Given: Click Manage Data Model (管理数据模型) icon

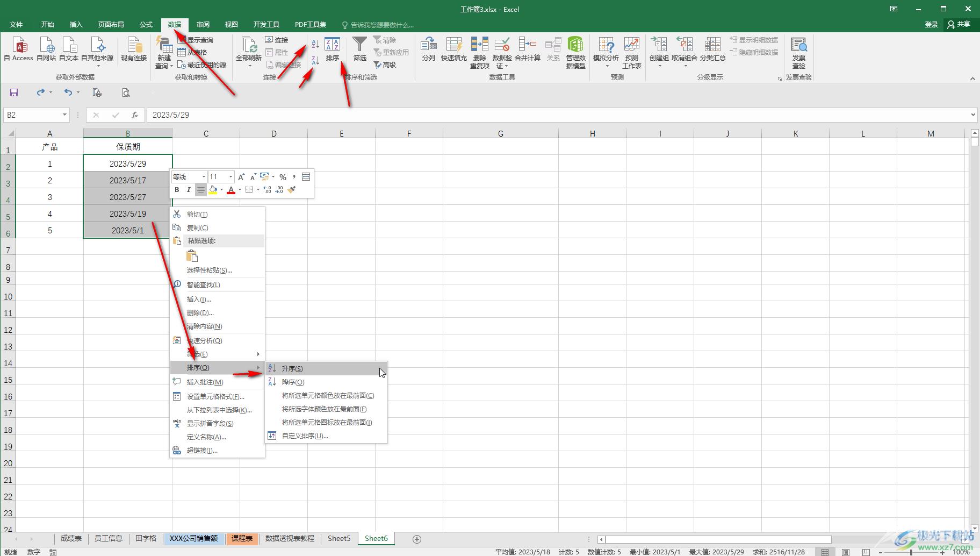Looking at the screenshot, I should tap(575, 53).
